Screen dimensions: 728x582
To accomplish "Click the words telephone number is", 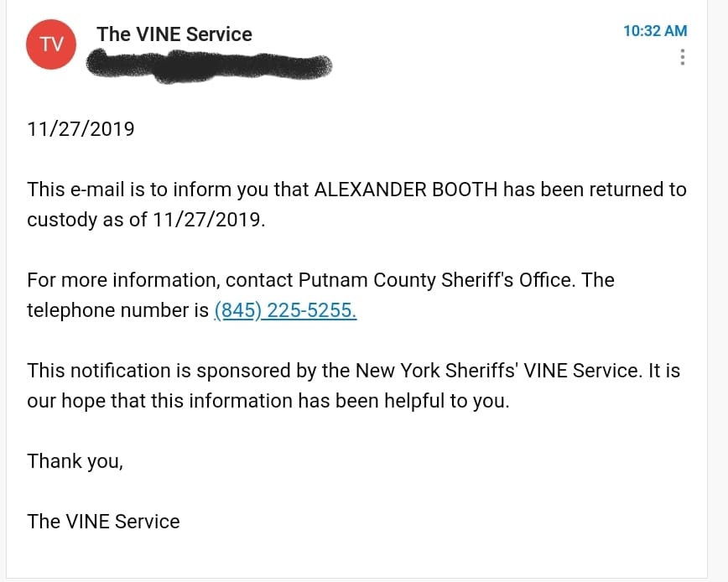I will (118, 310).
